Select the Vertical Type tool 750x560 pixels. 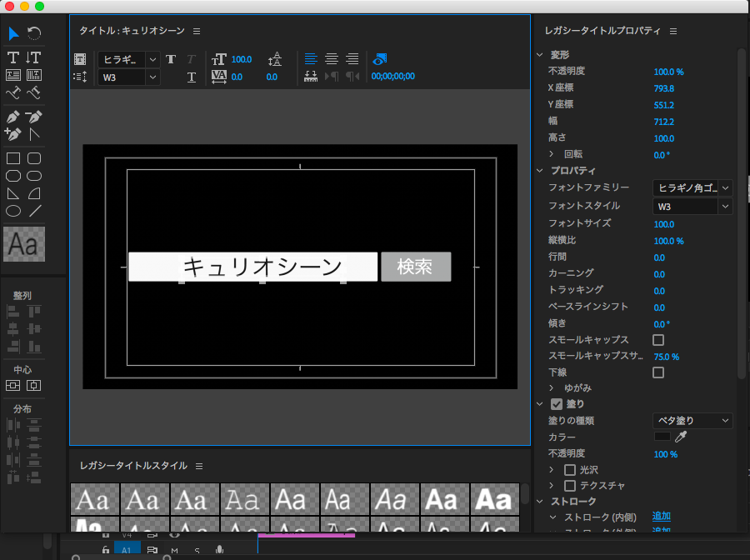pos(34,57)
